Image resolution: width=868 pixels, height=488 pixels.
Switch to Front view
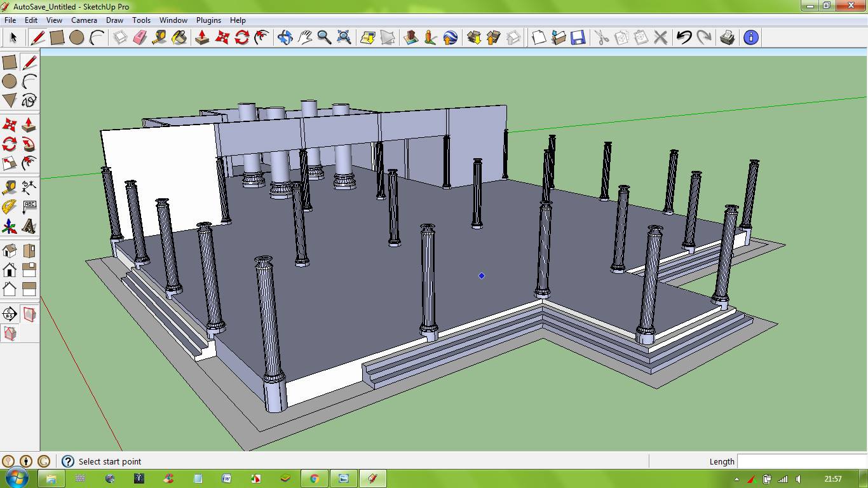tap(10, 269)
